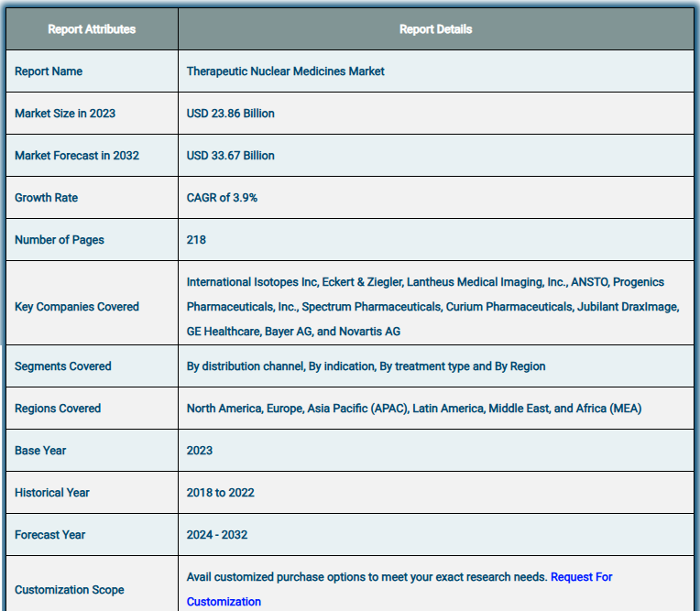Click the 'Segments Covered' row label
The width and height of the screenshot is (700, 611).
tap(63, 366)
